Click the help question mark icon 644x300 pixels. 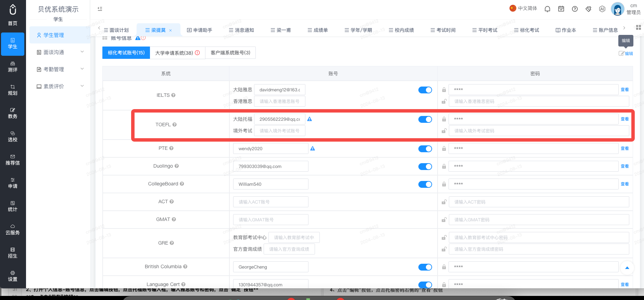click(575, 9)
